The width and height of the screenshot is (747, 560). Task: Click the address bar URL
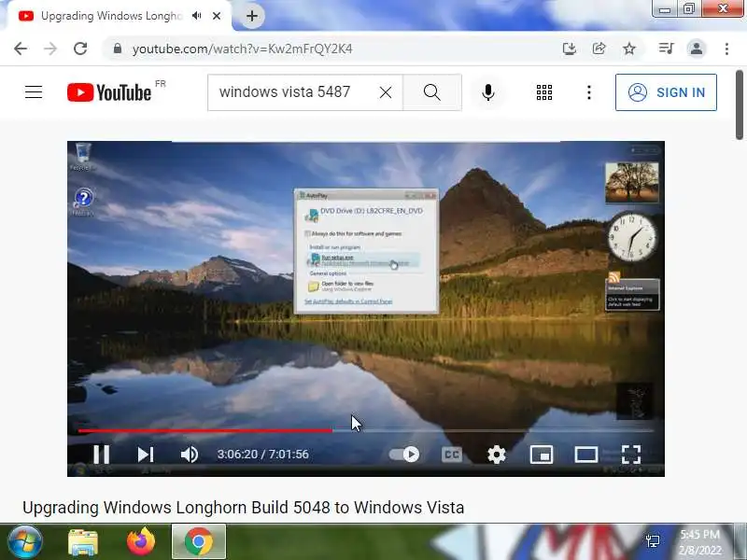pos(242,49)
